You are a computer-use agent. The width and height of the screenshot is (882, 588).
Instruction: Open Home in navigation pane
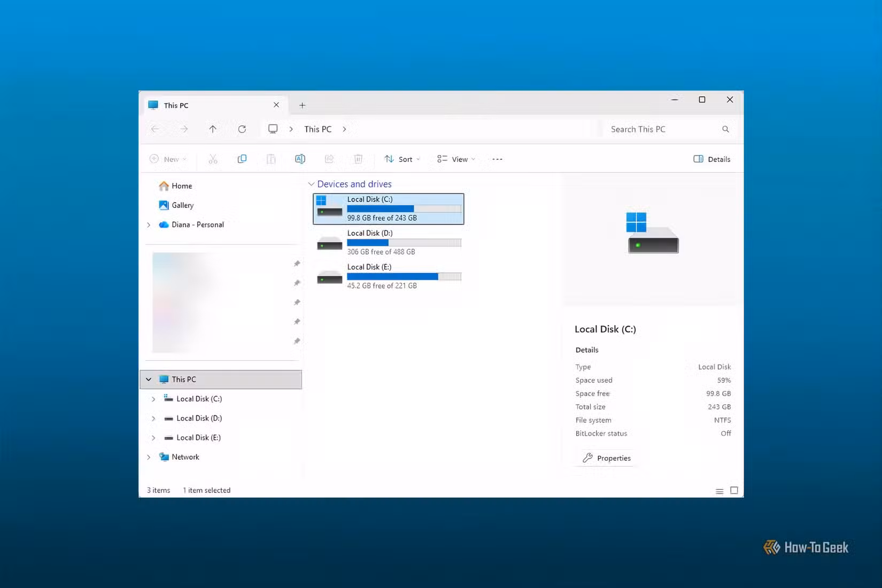pos(175,186)
